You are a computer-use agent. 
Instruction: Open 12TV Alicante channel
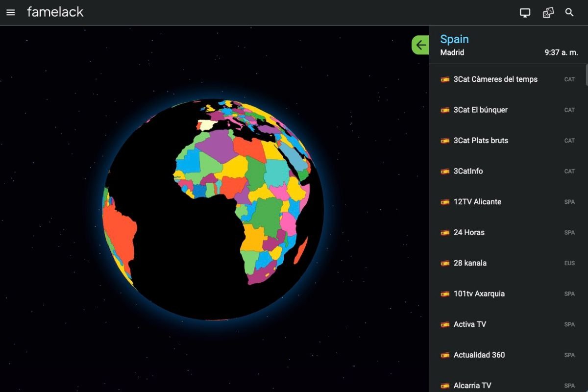(x=477, y=202)
